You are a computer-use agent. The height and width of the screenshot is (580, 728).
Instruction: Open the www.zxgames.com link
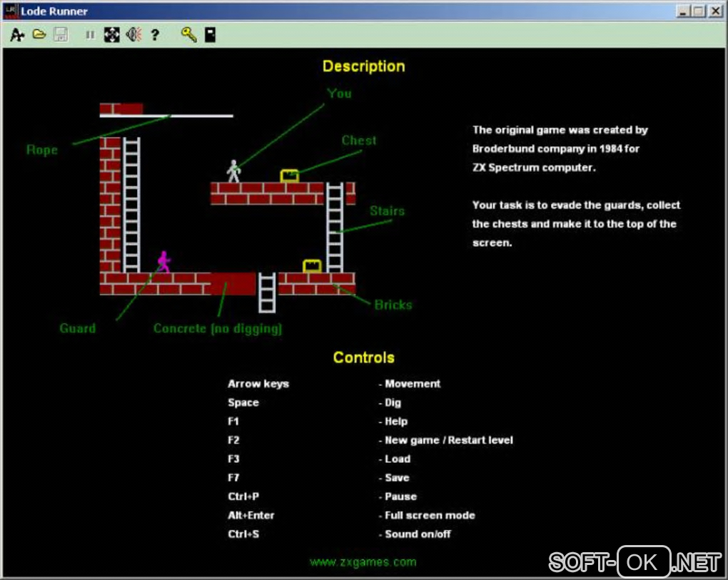click(x=363, y=562)
